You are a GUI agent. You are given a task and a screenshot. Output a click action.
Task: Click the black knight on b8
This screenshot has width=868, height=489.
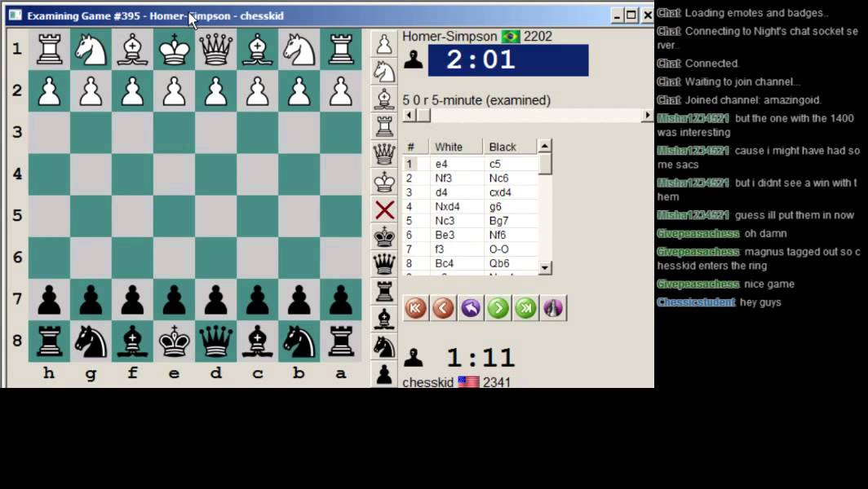pos(299,341)
